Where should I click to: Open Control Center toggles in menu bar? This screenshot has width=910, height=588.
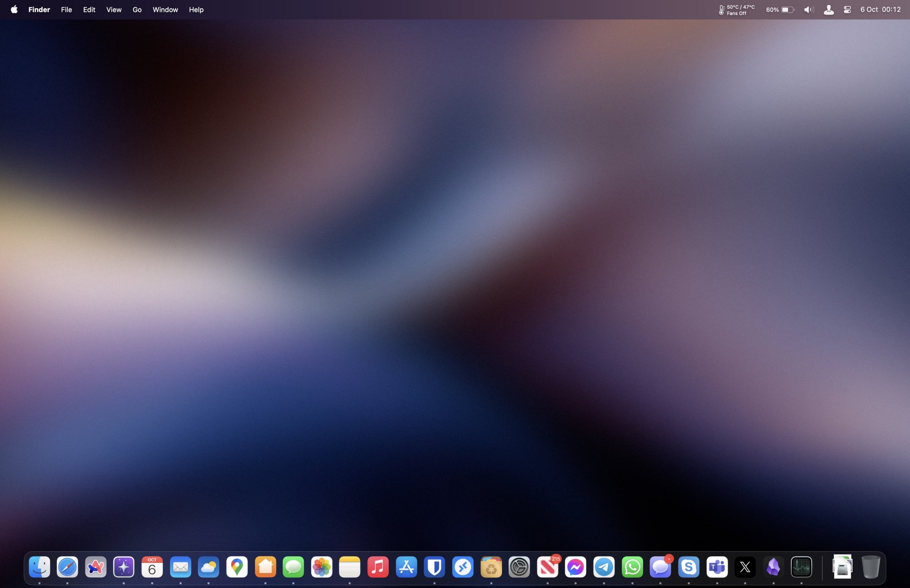(847, 10)
